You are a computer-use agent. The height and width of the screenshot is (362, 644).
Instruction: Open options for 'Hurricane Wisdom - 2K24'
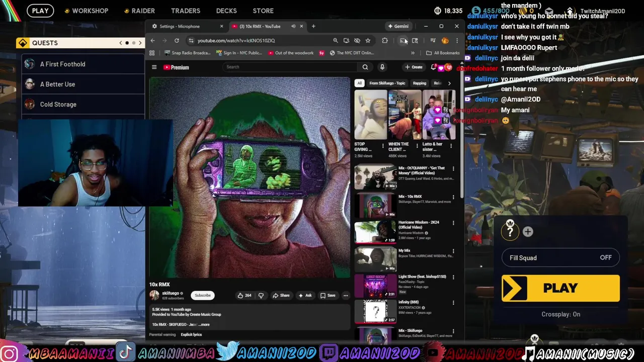(453, 223)
